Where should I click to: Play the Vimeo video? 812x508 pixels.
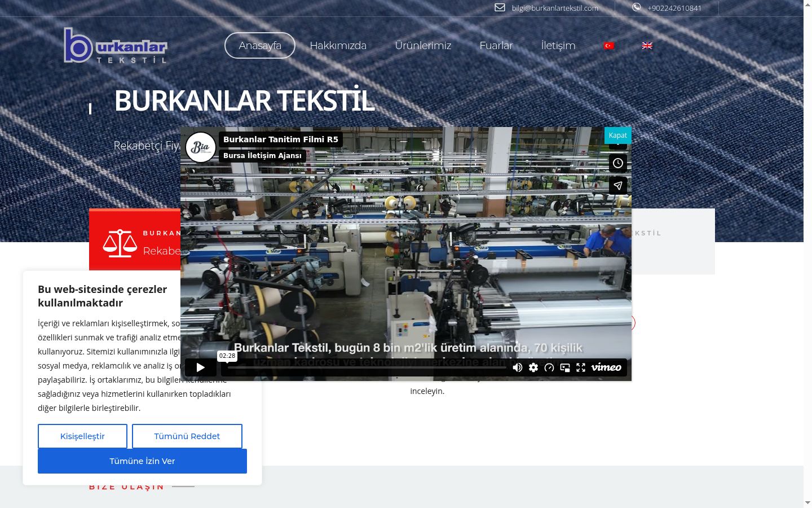pyautogui.click(x=201, y=367)
